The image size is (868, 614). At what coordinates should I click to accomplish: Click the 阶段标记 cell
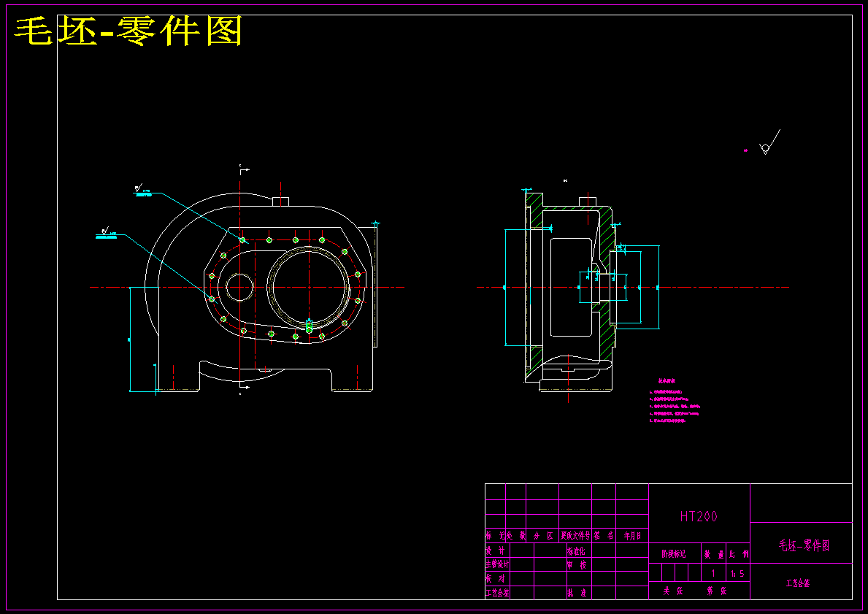click(674, 553)
